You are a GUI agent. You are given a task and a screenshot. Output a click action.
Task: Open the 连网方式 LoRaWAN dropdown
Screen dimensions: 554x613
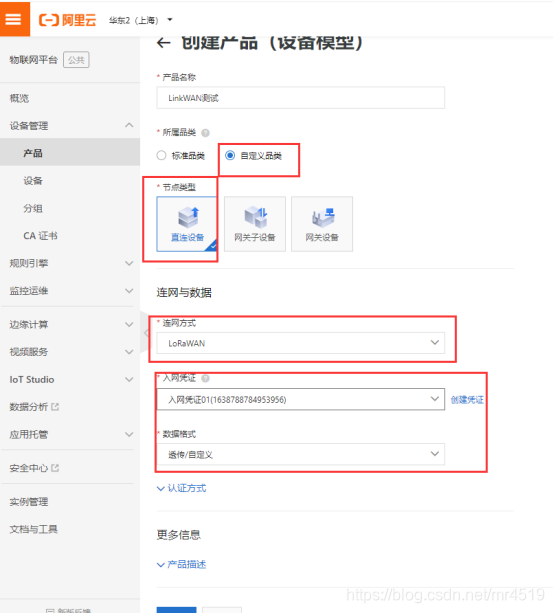pos(300,343)
